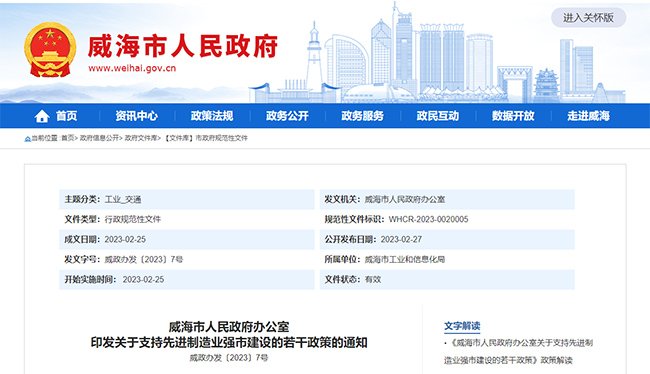
Task: Click the 成文日期 value 2023-02-25
Action: [125, 239]
